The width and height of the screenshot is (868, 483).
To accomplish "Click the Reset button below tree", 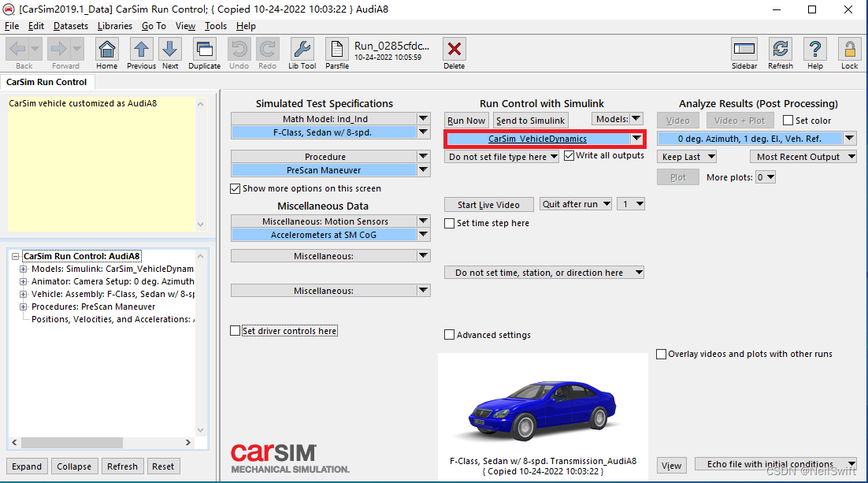I will point(163,466).
